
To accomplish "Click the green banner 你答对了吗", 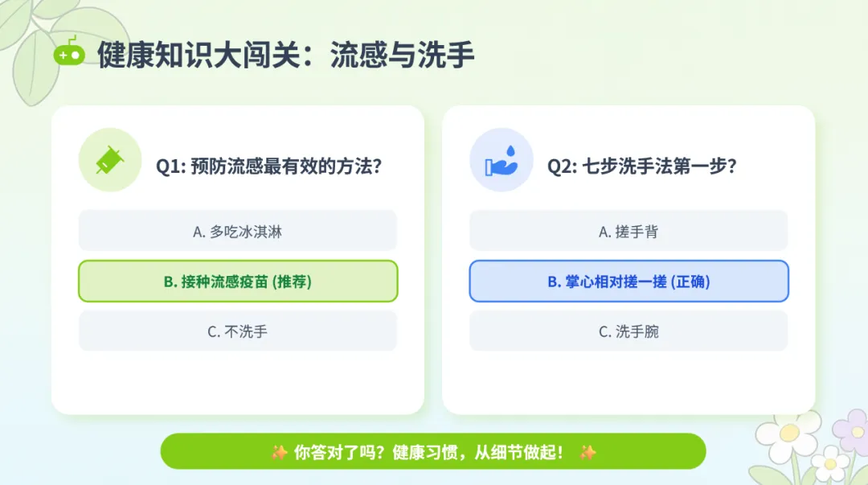I will pyautogui.click(x=433, y=451).
